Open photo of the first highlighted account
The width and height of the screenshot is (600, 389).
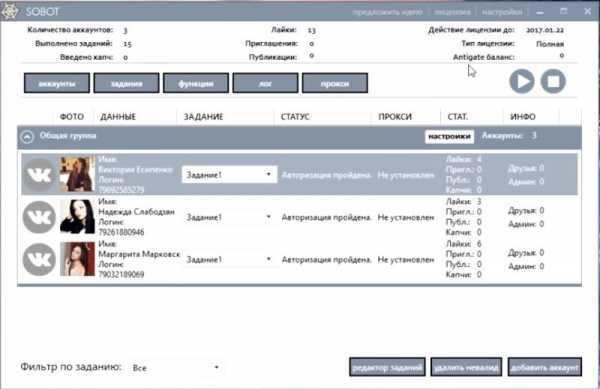tap(77, 174)
